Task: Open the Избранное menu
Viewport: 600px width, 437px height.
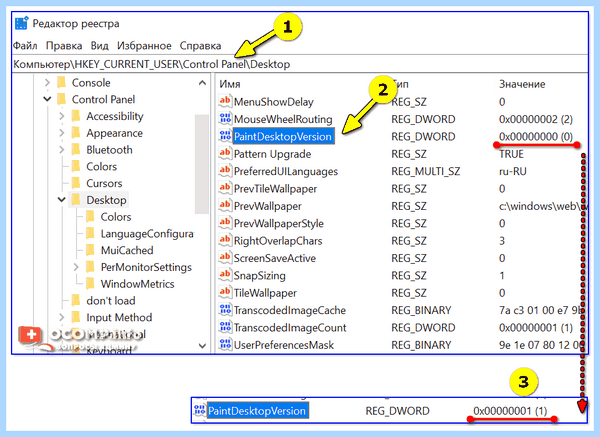Action: pyautogui.click(x=144, y=46)
